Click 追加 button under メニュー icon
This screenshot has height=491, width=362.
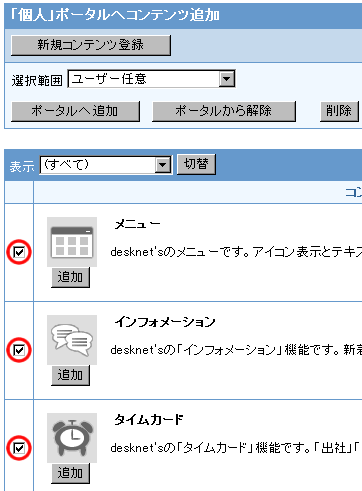[x=70, y=277]
